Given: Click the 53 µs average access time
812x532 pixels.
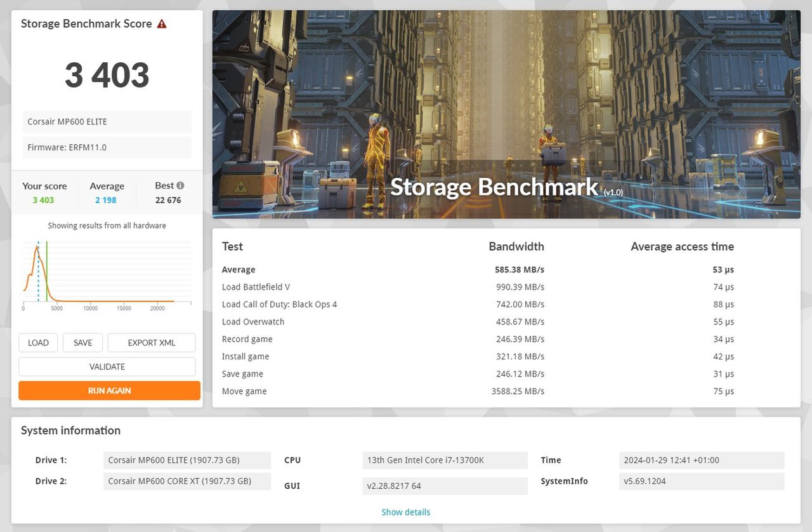Looking at the screenshot, I should click(723, 270).
